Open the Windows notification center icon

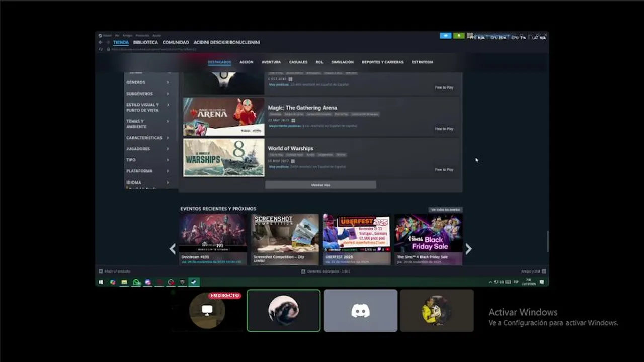tap(542, 282)
